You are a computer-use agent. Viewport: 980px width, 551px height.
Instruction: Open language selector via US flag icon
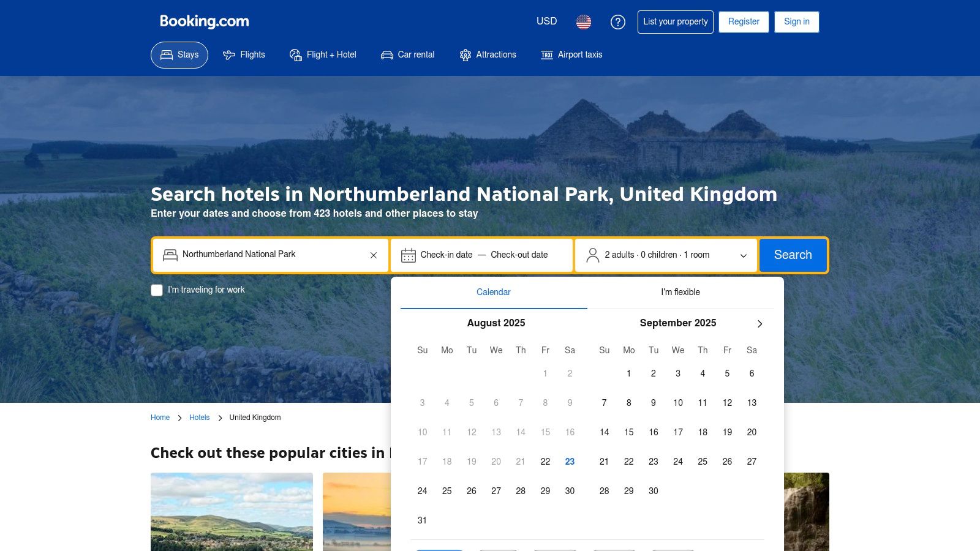pyautogui.click(x=583, y=22)
